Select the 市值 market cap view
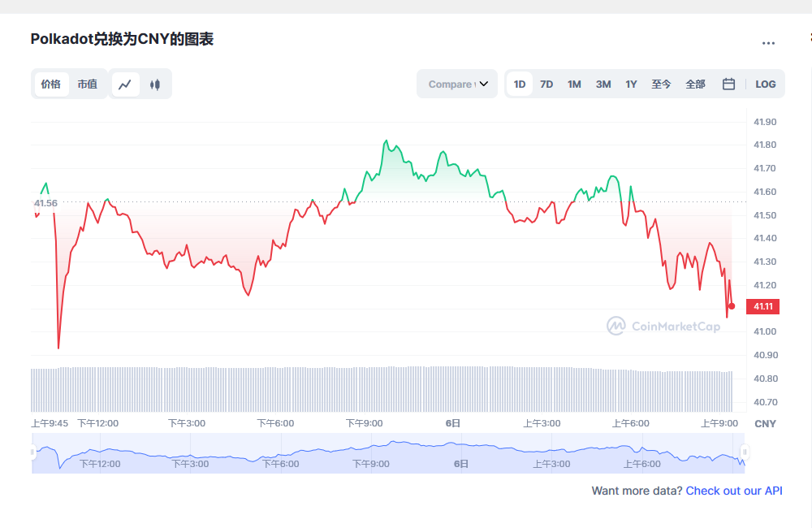Screen dimensions: 812x528 click(88, 84)
